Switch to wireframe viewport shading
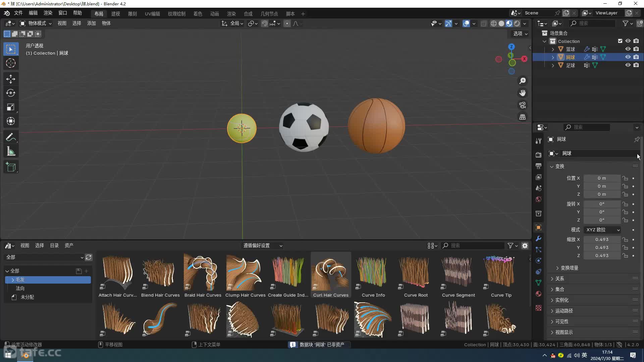644x362 pixels. point(494,23)
